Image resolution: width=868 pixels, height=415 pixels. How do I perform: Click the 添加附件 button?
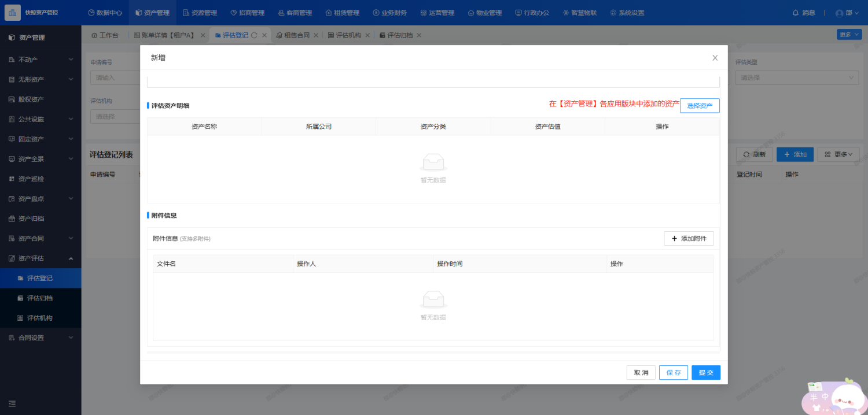coord(689,238)
